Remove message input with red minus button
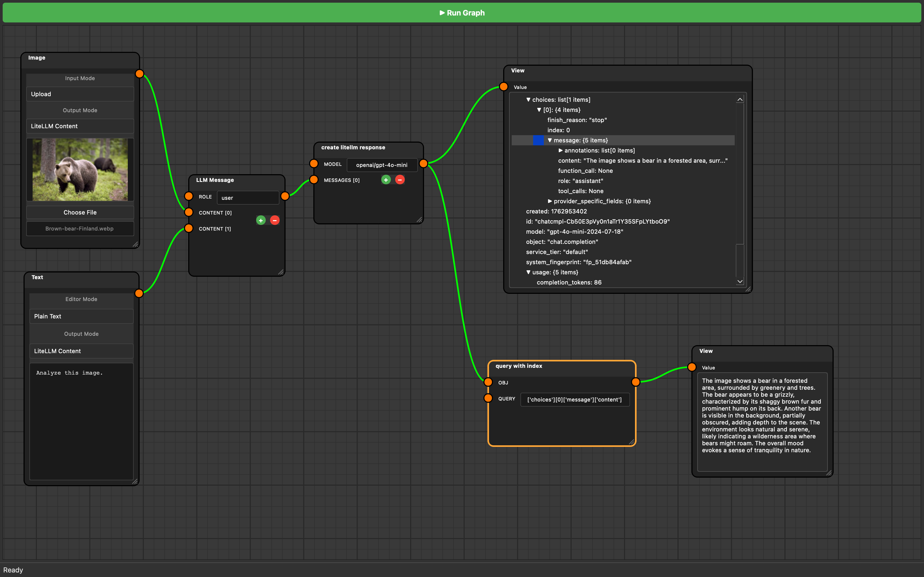 click(x=400, y=180)
